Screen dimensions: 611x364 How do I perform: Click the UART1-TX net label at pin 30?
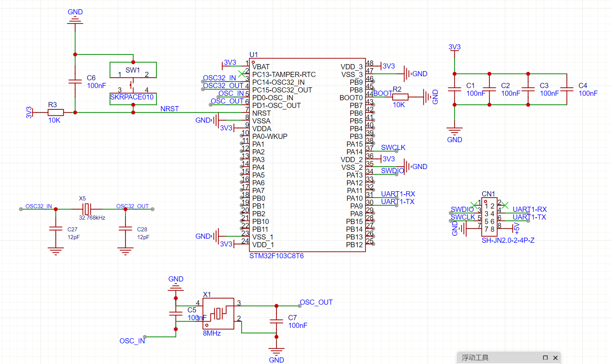[398, 202]
